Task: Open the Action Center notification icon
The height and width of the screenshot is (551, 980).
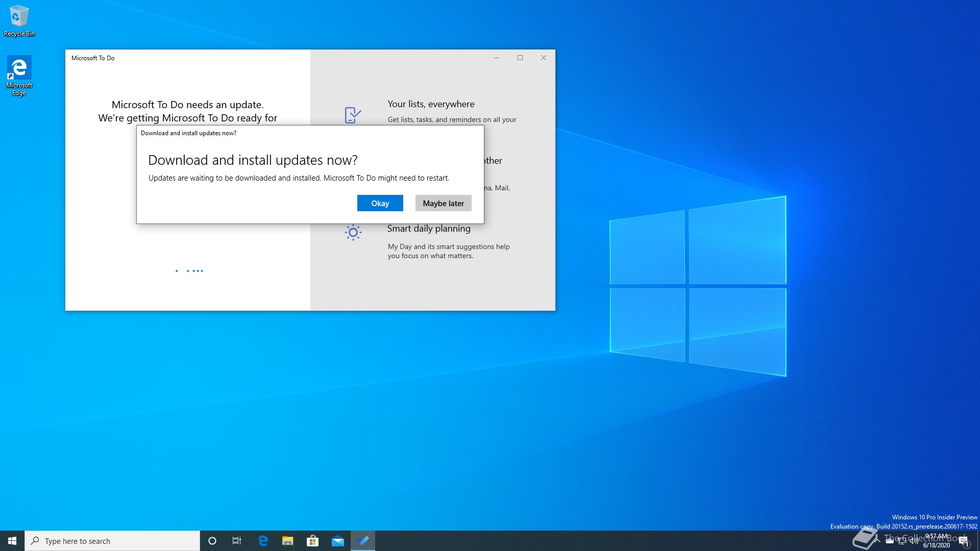Action: (964, 541)
